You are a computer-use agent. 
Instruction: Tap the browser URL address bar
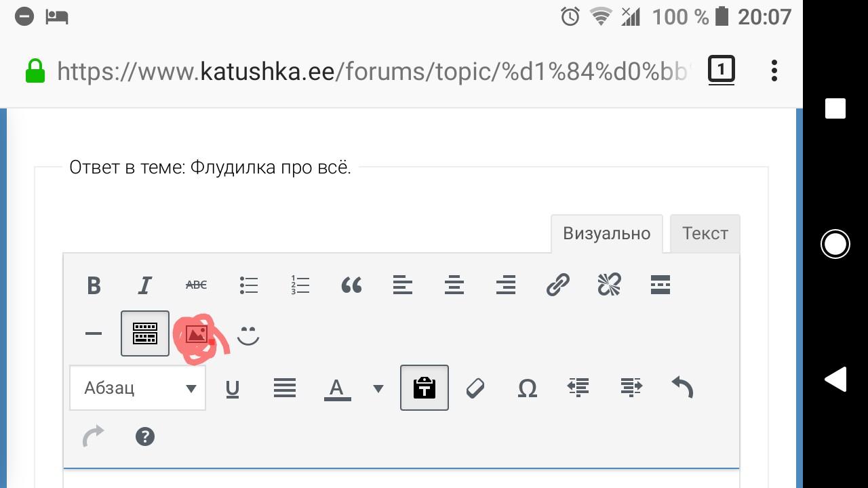pyautogui.click(x=372, y=70)
